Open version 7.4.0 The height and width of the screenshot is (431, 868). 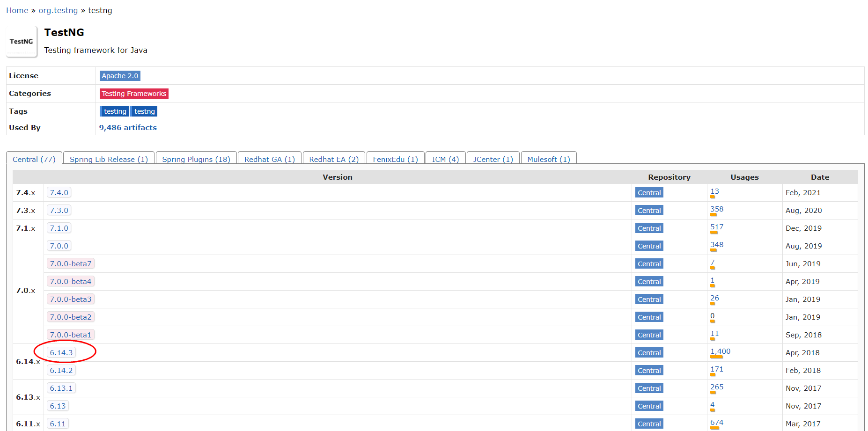59,193
